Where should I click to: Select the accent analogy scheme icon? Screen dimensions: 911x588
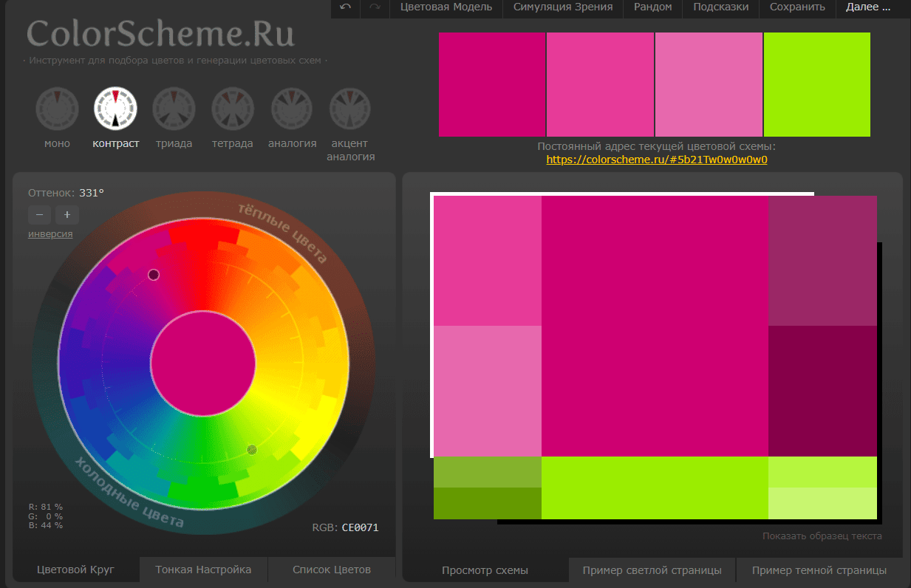(350, 109)
